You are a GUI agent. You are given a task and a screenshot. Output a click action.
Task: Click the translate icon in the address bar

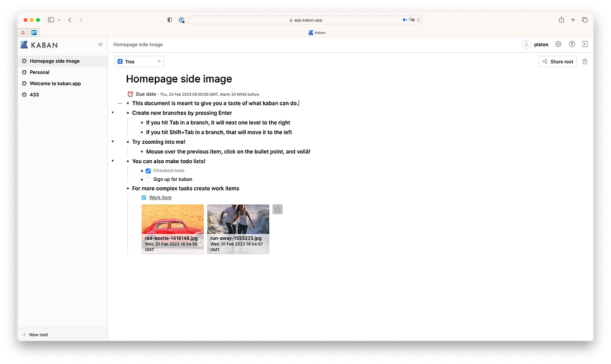pos(411,20)
